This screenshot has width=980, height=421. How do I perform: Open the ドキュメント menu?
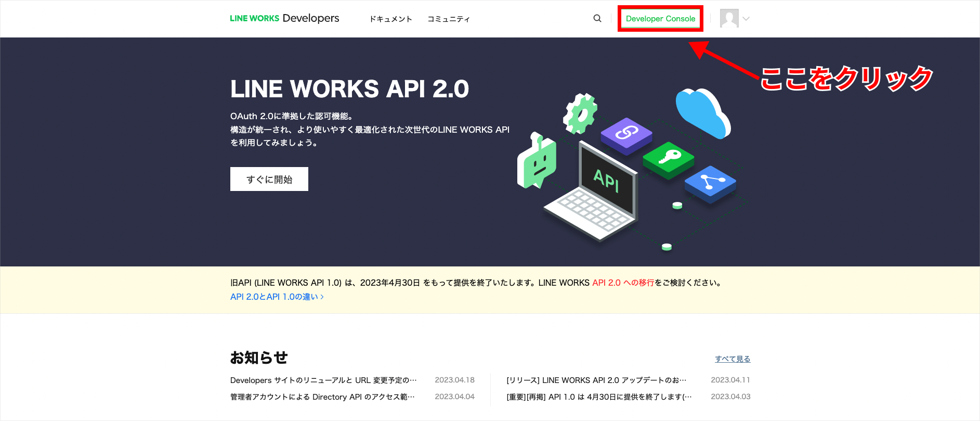click(x=390, y=19)
